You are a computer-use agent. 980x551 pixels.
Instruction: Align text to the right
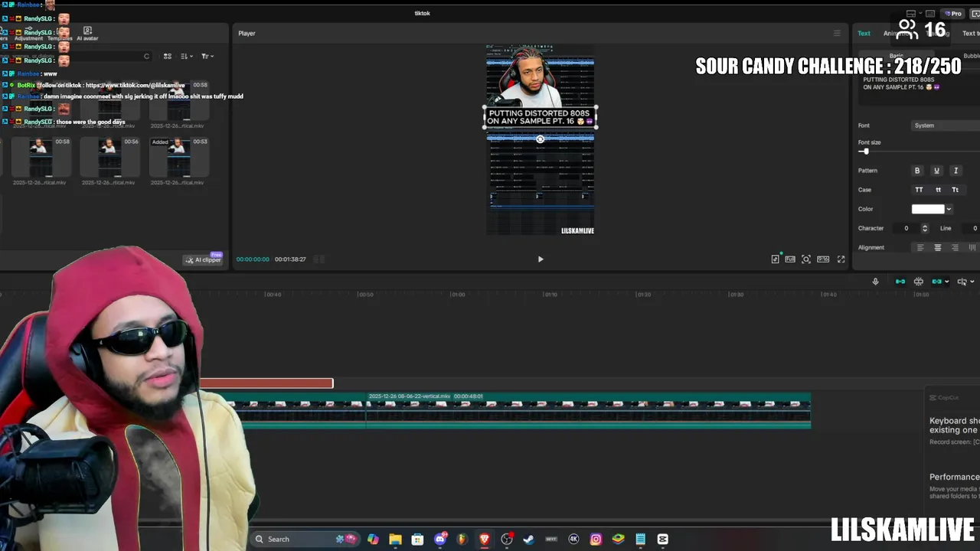point(955,248)
